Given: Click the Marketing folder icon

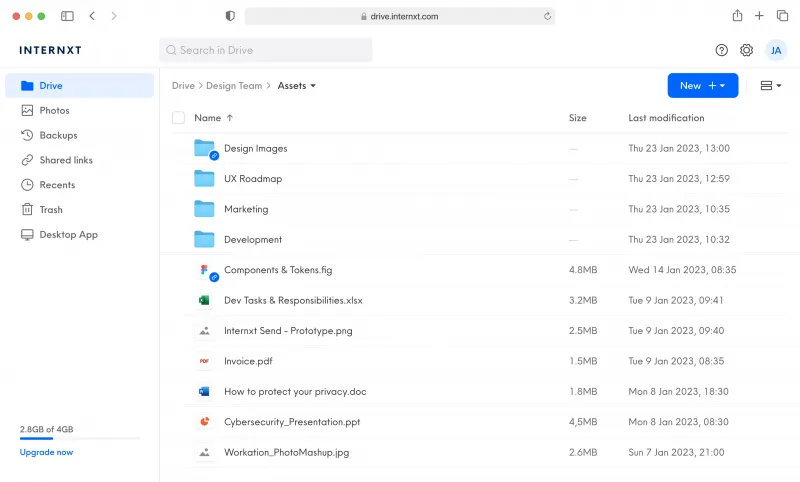Looking at the screenshot, I should 204,209.
